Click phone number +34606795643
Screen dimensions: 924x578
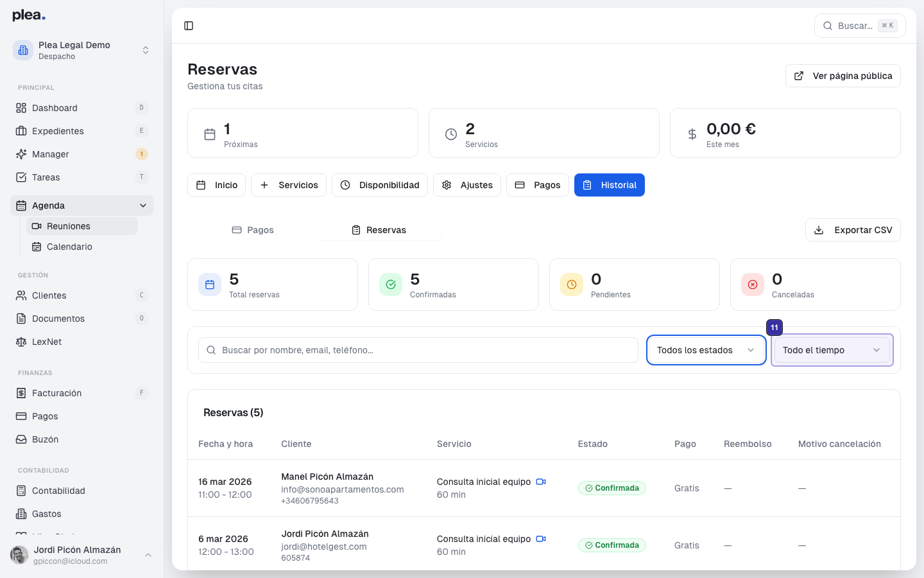point(310,501)
